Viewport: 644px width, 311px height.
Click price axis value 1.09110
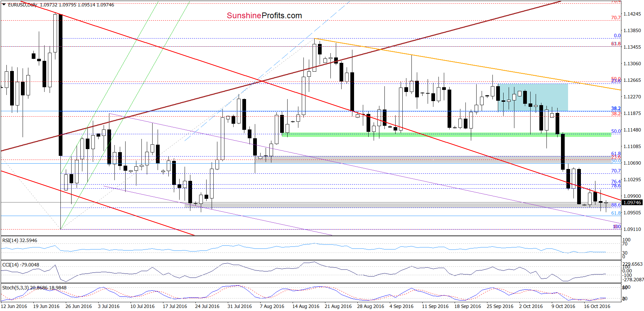tap(632, 229)
